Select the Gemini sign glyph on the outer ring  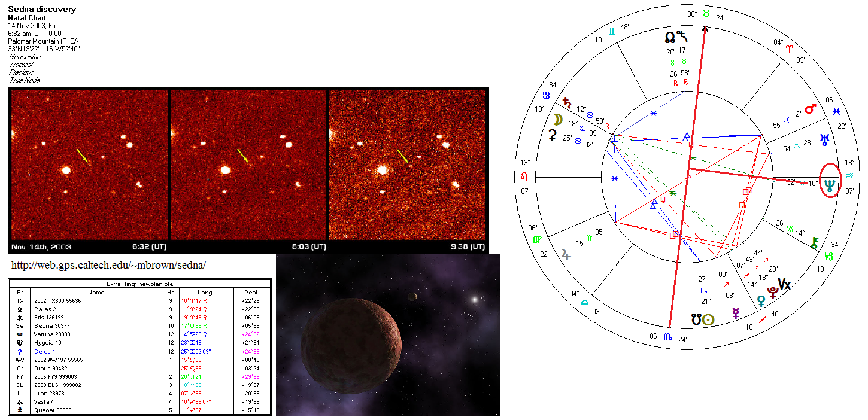coord(611,31)
